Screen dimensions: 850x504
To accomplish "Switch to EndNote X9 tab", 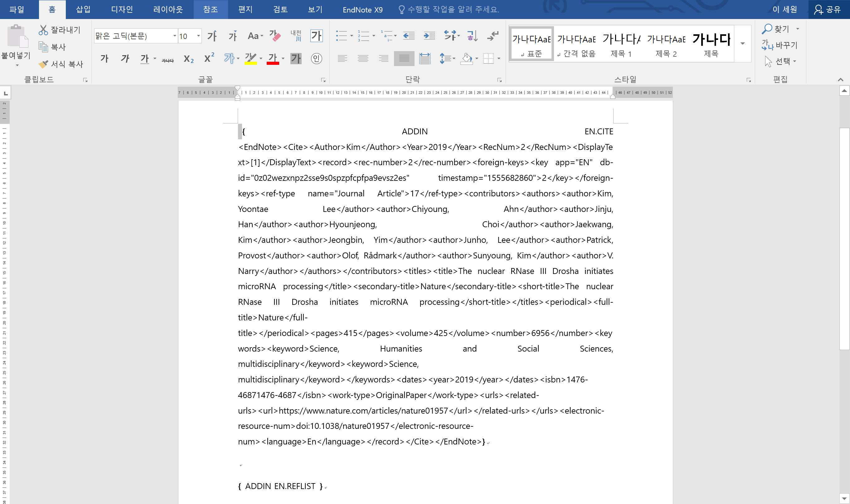I will pyautogui.click(x=363, y=10).
